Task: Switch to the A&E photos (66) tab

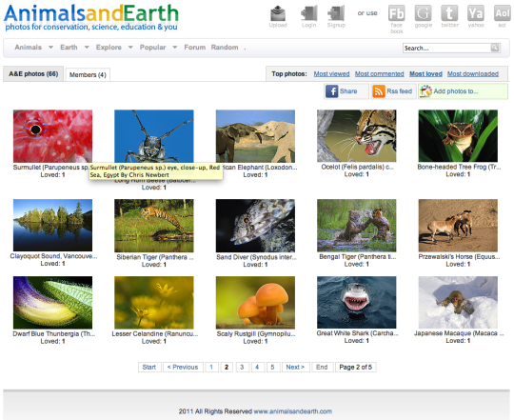Action: tap(33, 73)
